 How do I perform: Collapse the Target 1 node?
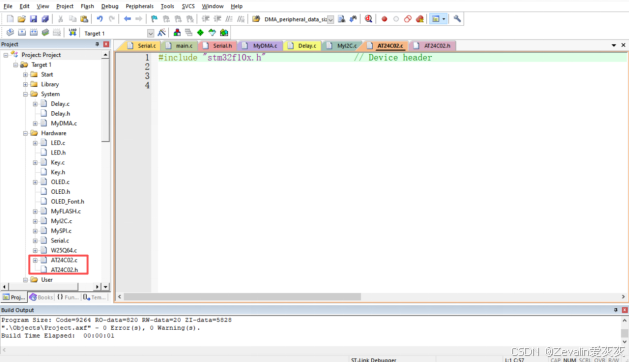point(15,65)
